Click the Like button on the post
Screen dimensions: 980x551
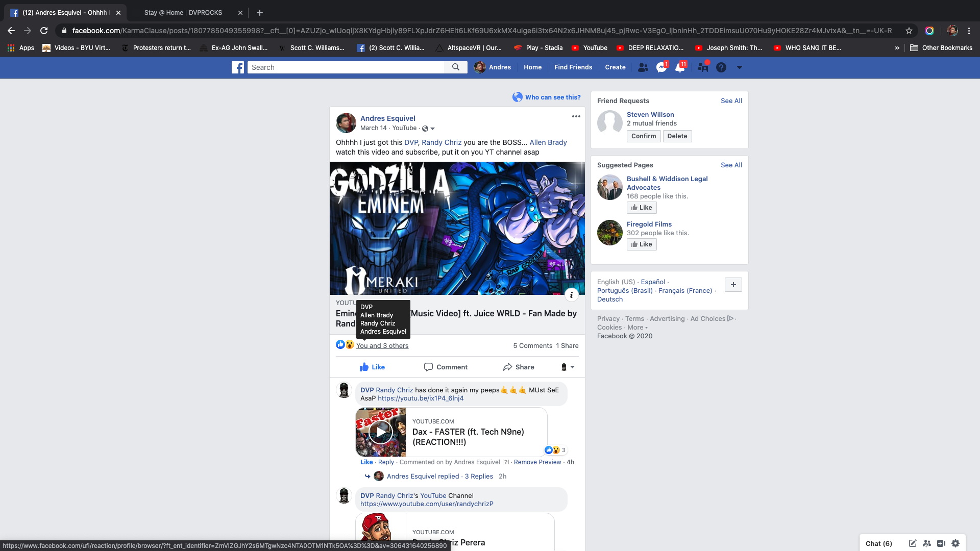tap(372, 367)
